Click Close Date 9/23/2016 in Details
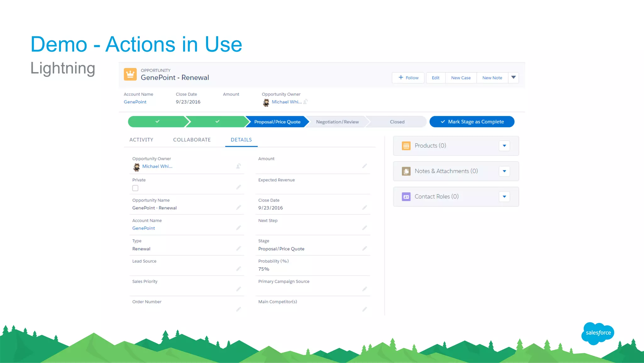 click(x=270, y=208)
